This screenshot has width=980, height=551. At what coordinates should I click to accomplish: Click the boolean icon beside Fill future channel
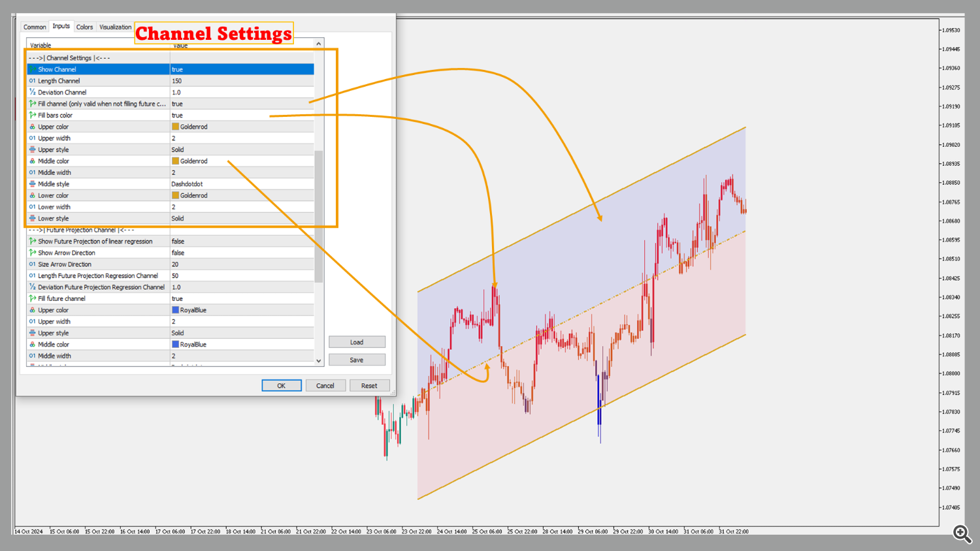[x=32, y=298]
